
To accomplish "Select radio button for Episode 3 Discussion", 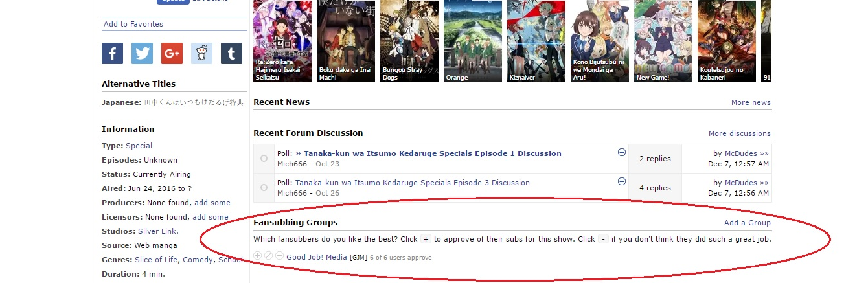I will click(264, 188).
